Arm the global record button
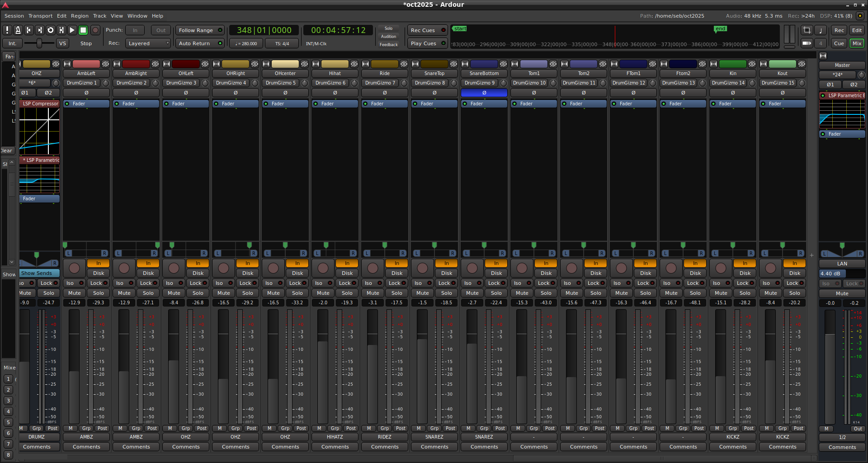The height and width of the screenshot is (463, 868). 95,30
